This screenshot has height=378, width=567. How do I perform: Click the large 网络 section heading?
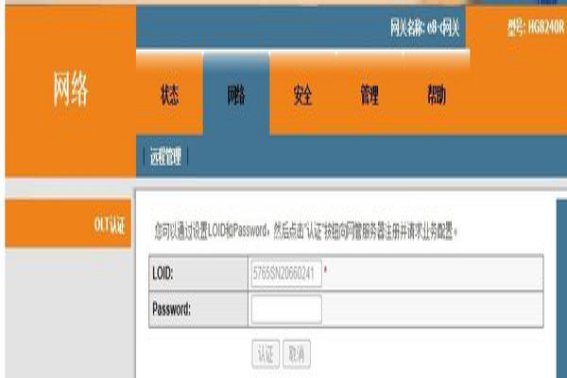tap(71, 89)
